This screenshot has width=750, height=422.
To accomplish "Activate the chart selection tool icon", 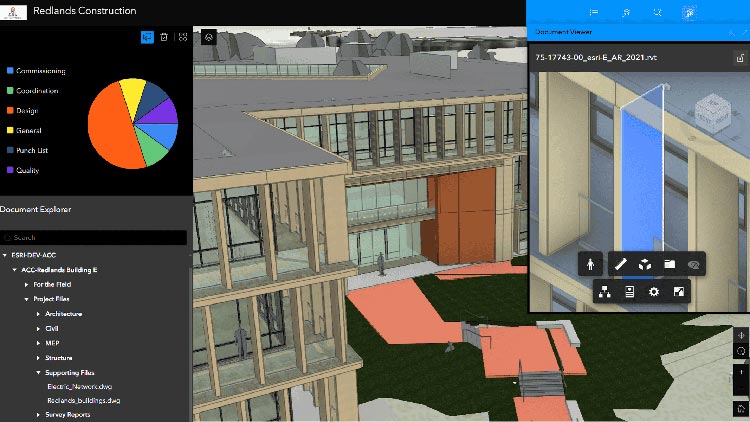I will [x=147, y=37].
